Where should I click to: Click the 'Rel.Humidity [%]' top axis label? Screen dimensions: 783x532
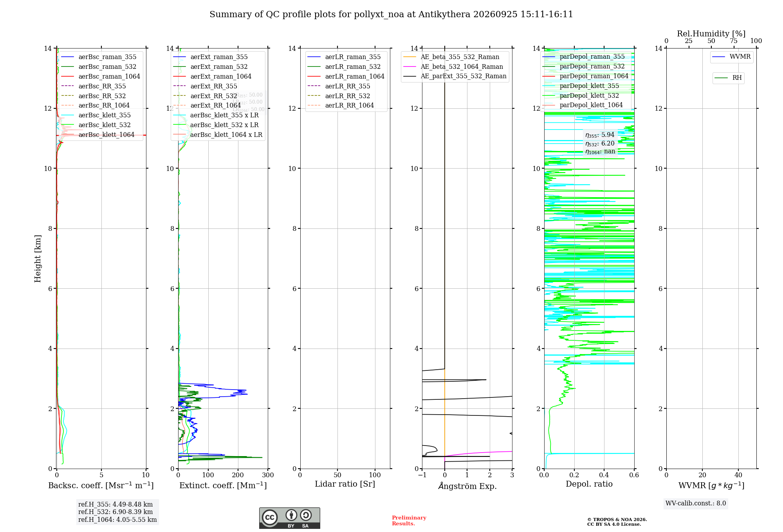pyautogui.click(x=711, y=34)
